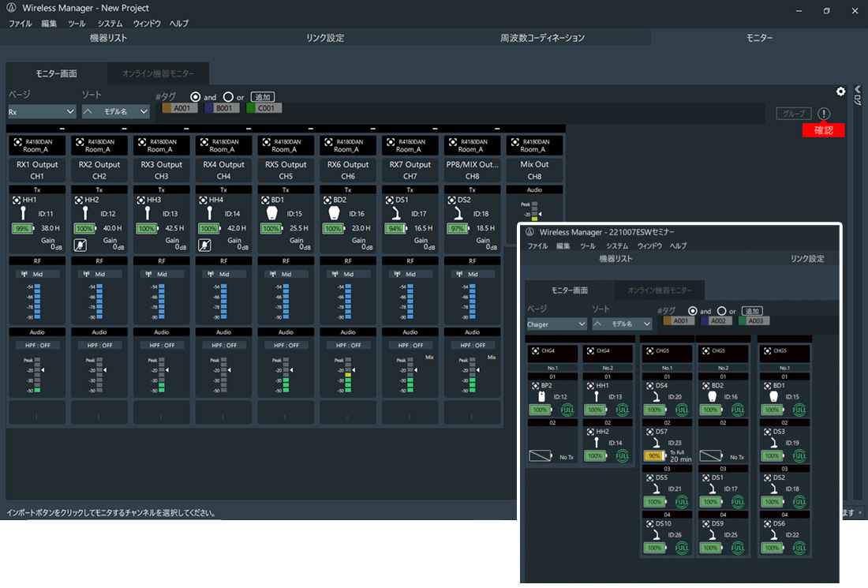This screenshot has height=588, width=868.
Task: Select blue B001 tag
Action: click(222, 108)
